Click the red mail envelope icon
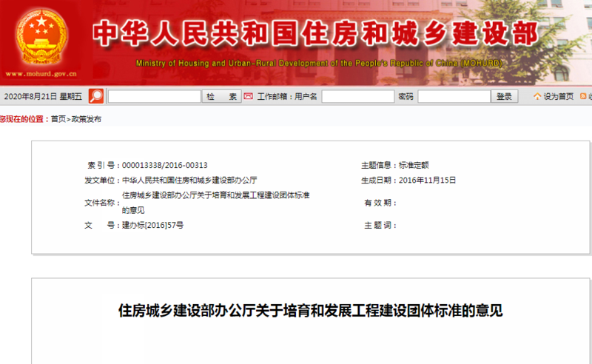 248,96
